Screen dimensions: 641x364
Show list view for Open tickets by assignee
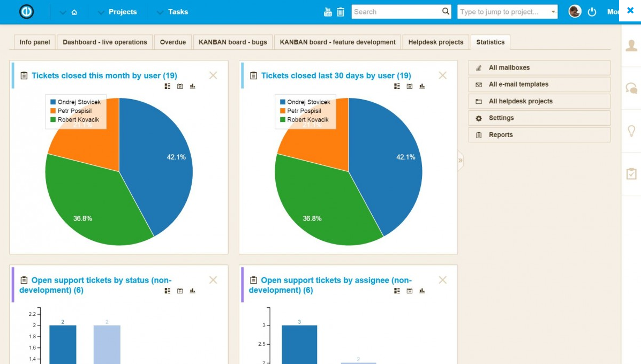pyautogui.click(x=397, y=291)
